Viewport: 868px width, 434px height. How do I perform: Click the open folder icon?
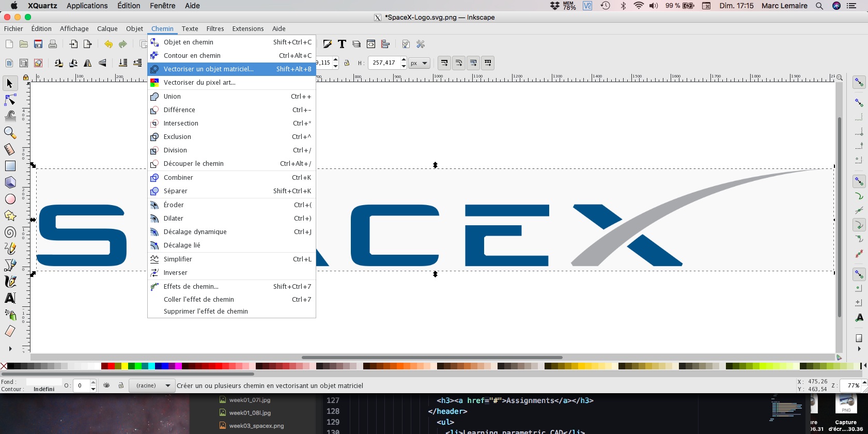tap(23, 44)
